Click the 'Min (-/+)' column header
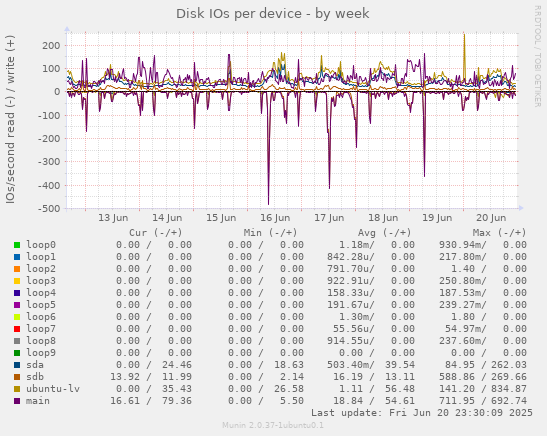The image size is (547, 436). 270,233
